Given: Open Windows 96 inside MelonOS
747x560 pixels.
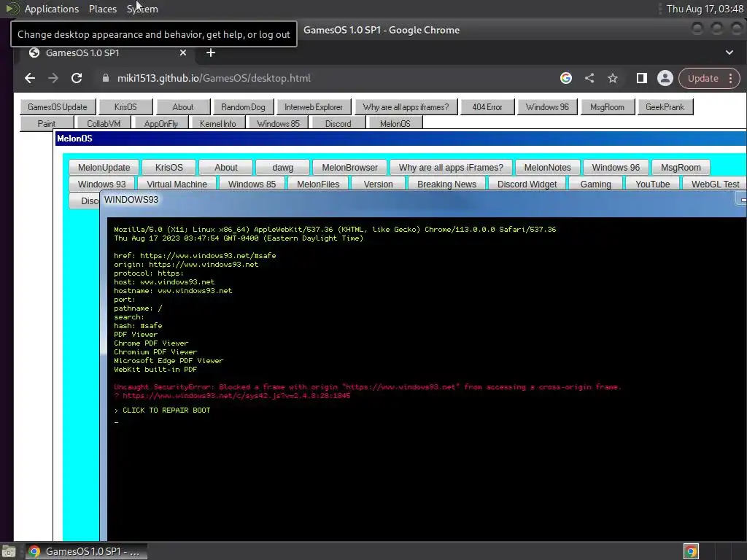Looking at the screenshot, I should pyautogui.click(x=616, y=168).
